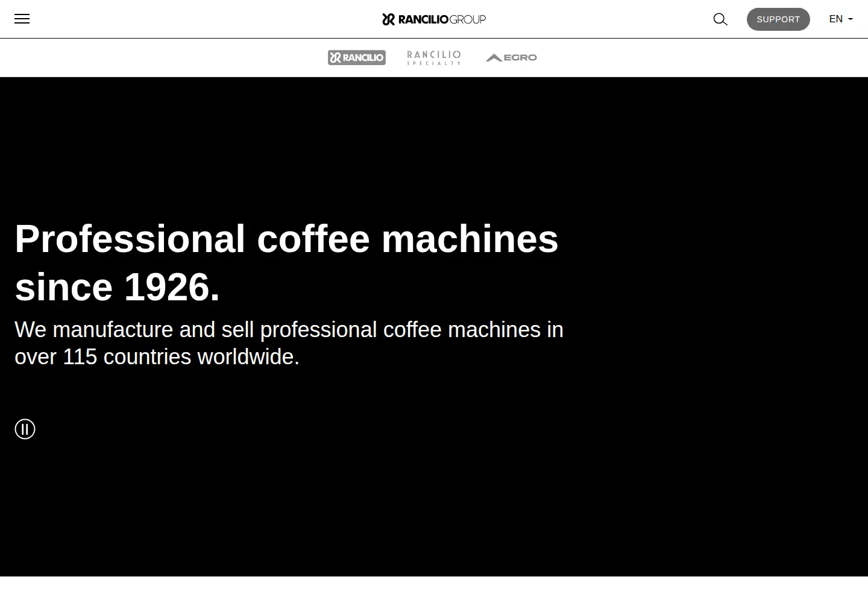The height and width of the screenshot is (603, 868).
Task: Click the Rancilio Group header logo
Action: pos(434,19)
